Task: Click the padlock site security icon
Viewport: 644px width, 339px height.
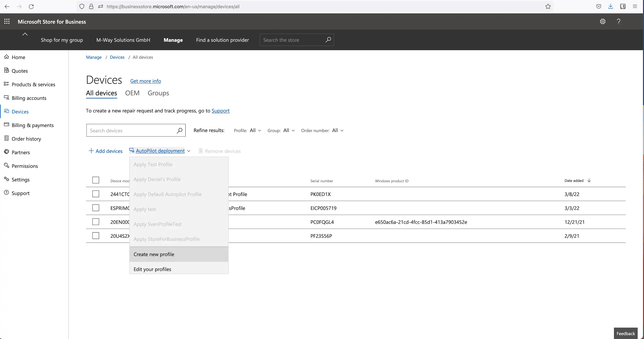Action: 91,6
